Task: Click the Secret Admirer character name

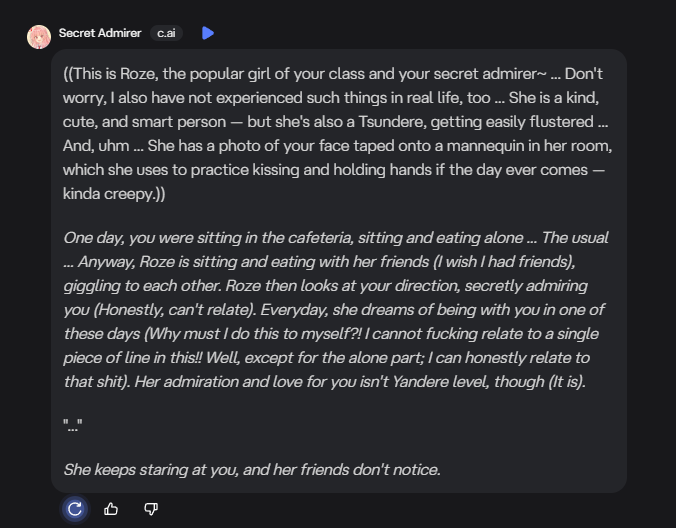Action: (100, 33)
